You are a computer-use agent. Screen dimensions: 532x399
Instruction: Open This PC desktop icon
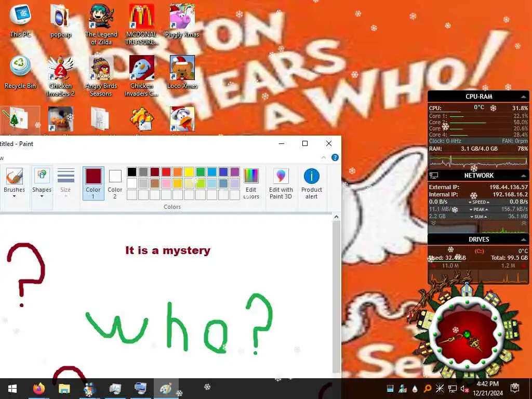(x=20, y=20)
